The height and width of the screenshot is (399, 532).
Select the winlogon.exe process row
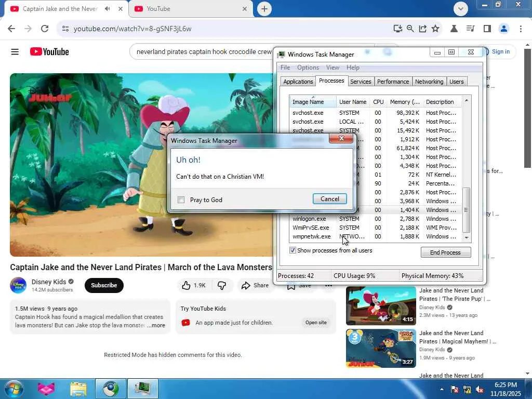(375, 219)
